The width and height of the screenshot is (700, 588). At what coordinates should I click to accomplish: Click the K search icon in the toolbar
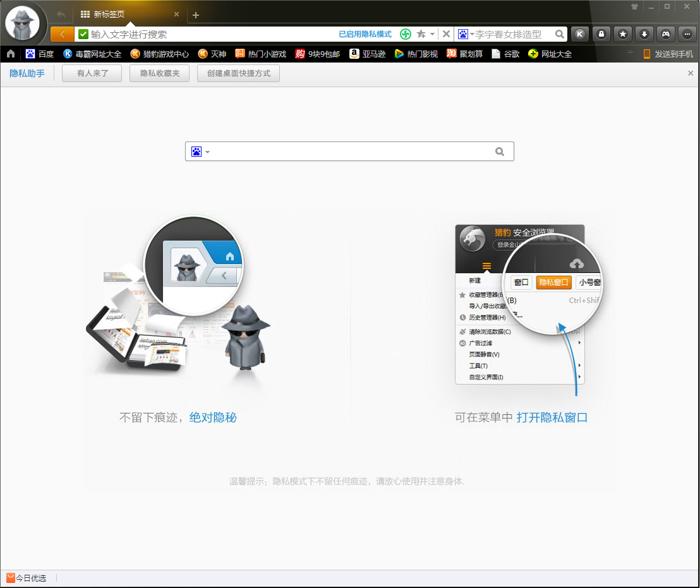580,34
